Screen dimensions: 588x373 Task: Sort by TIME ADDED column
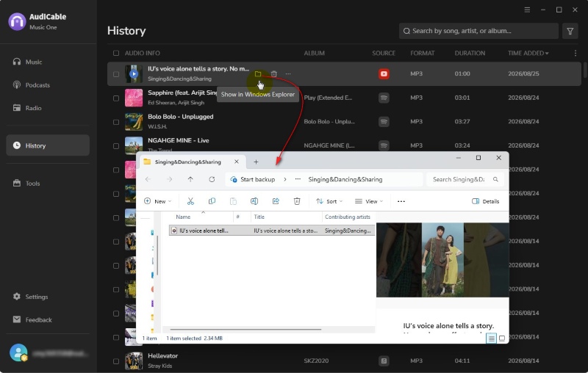click(528, 53)
